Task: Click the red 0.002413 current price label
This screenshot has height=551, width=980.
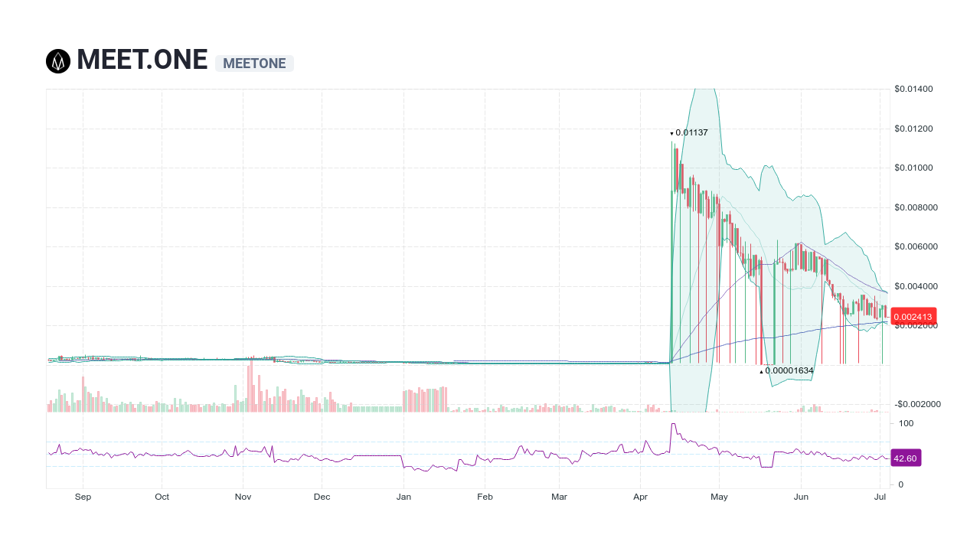Action: click(x=915, y=316)
